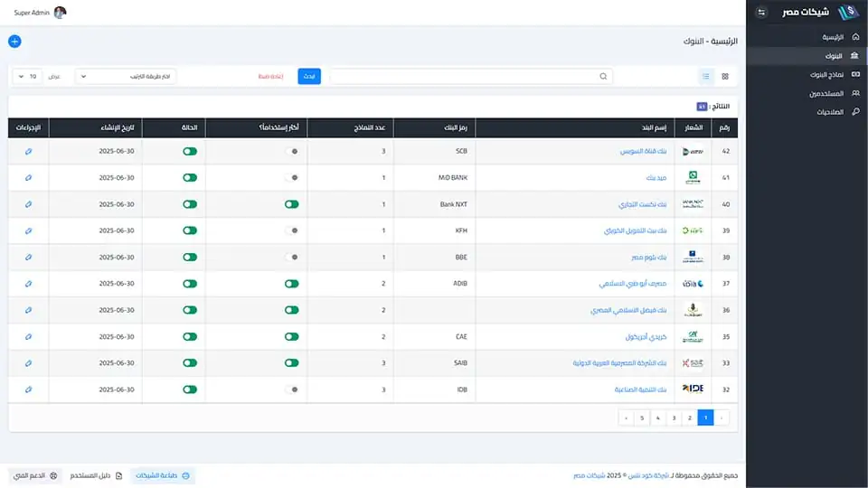Screen dimensions: 868x488
Task: Click the Super Admin avatar
Action: click(60, 13)
